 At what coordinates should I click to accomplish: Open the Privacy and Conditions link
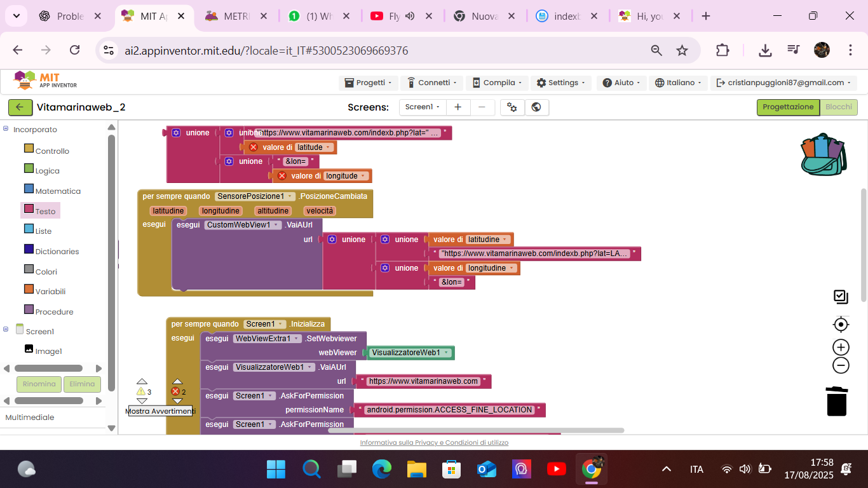click(434, 442)
